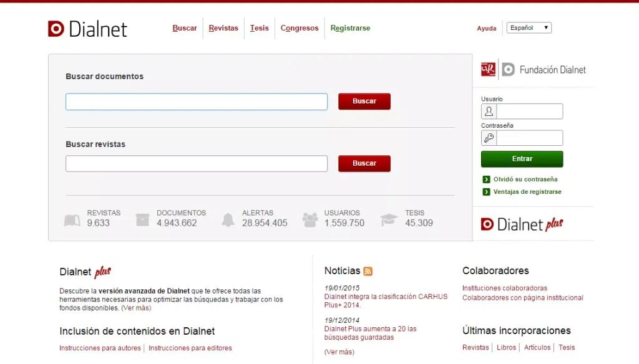Viewport: 639px width, 364px height.
Task: Click the Revistas count 9.633
Action: (98, 223)
